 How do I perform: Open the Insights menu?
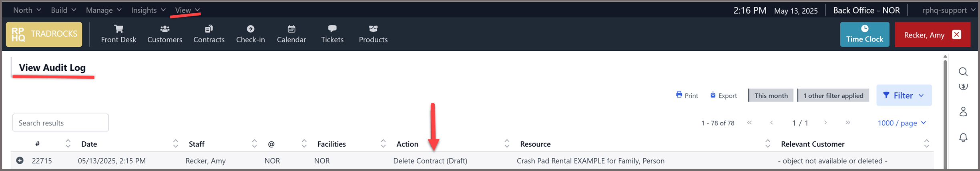pyautogui.click(x=148, y=10)
